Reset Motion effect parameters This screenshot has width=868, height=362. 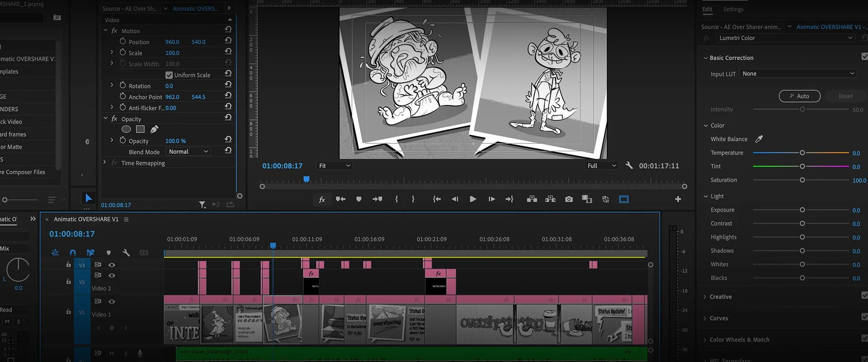click(228, 29)
